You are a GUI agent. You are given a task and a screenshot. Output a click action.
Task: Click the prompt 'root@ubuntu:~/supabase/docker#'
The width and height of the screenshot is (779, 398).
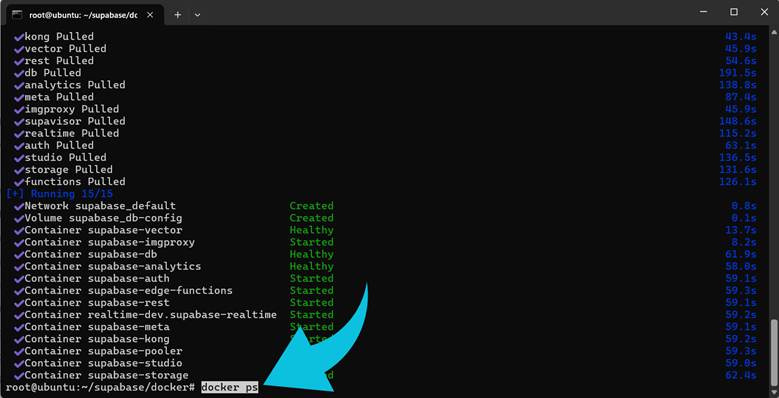[x=100, y=388]
